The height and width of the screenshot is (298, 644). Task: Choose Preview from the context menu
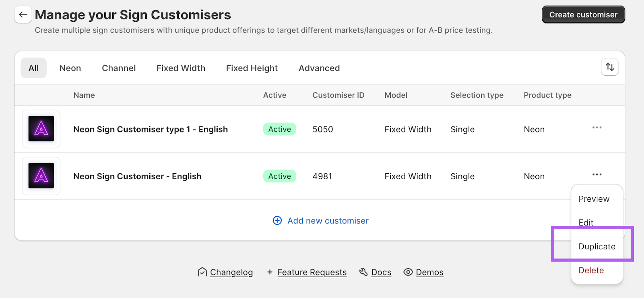coord(594,199)
